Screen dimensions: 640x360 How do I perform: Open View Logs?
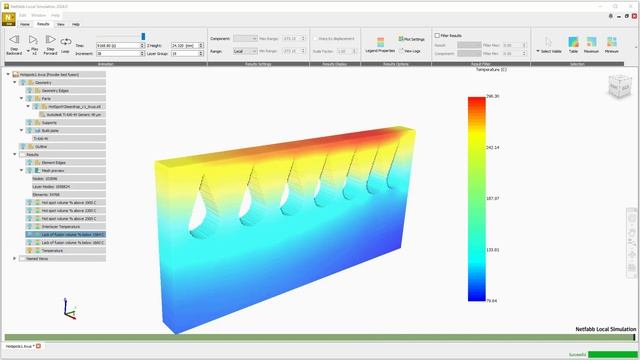pyautogui.click(x=410, y=51)
